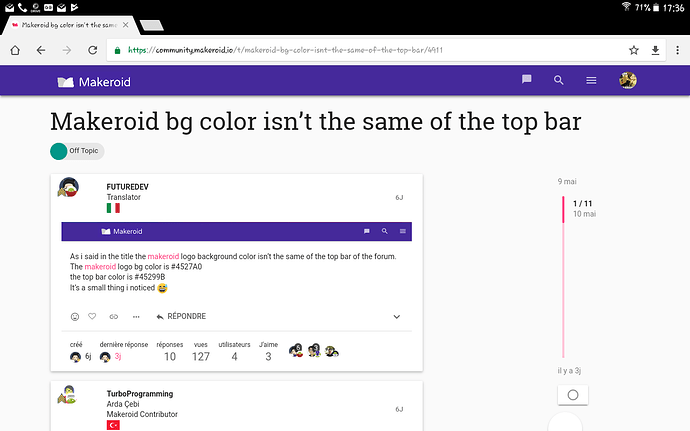Open the Off Topic category badge
The height and width of the screenshot is (431, 690).
77,151
